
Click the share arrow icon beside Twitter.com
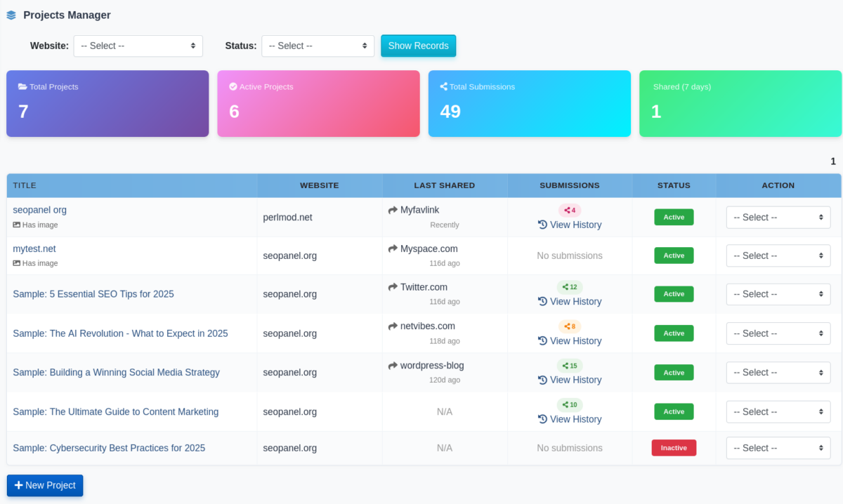[x=393, y=287]
